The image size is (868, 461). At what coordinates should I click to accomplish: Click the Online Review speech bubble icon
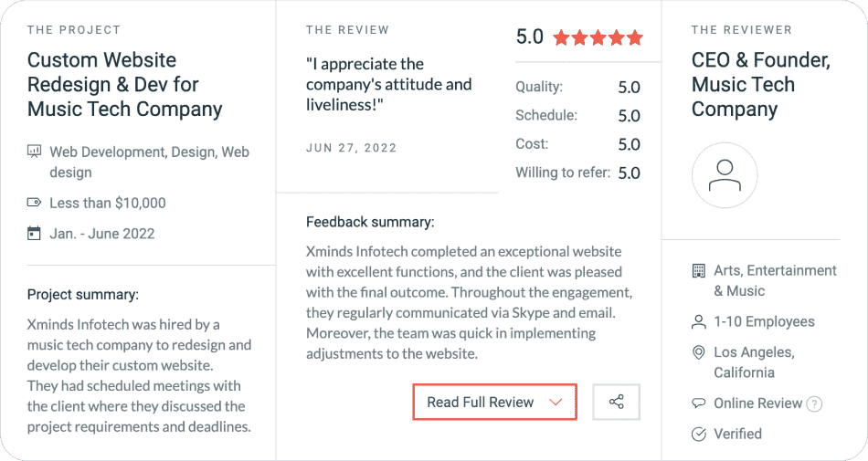(699, 403)
